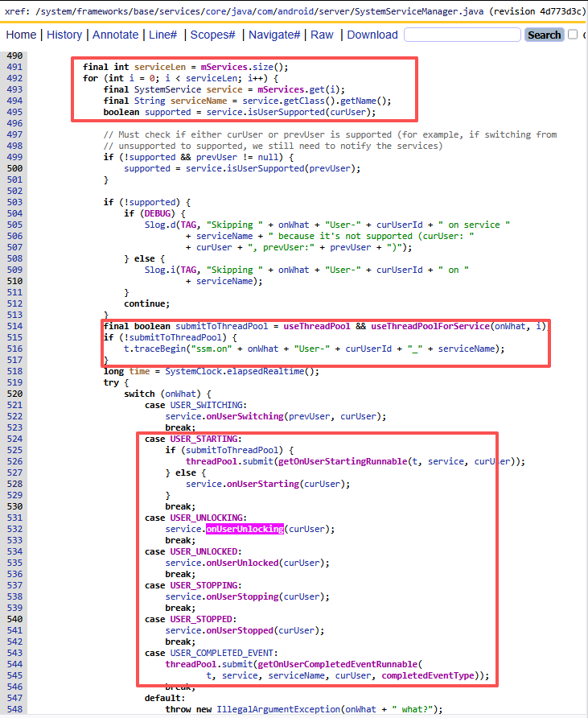Select line number 510
Image resolution: width=588 pixels, height=718 pixels.
14,281
